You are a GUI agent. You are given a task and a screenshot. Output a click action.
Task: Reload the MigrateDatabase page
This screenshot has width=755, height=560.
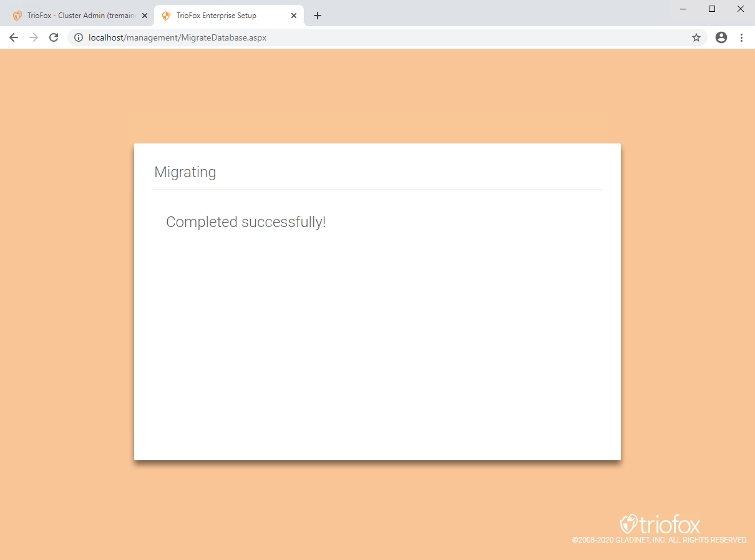(x=54, y=37)
